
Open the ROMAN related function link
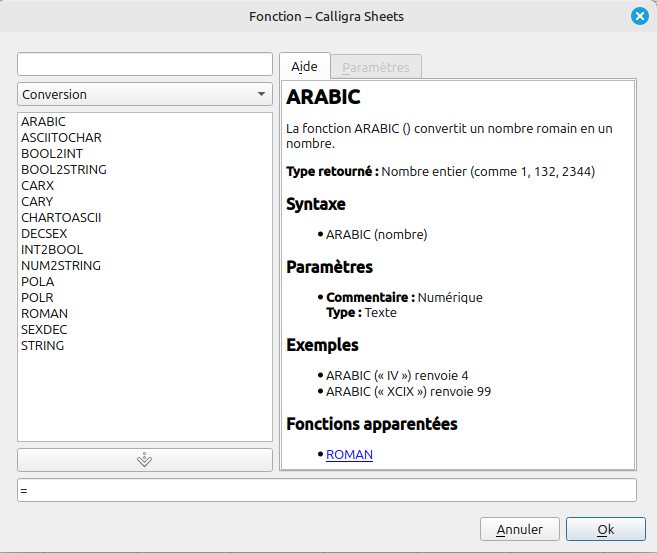(x=349, y=455)
